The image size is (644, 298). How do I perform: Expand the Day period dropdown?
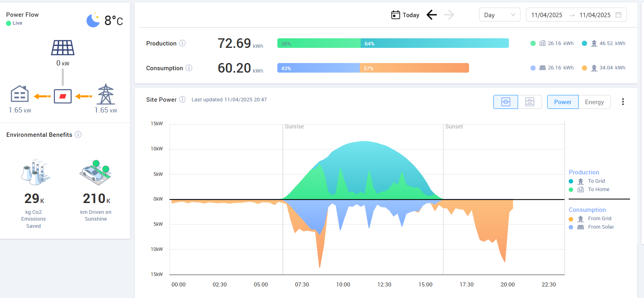[499, 15]
